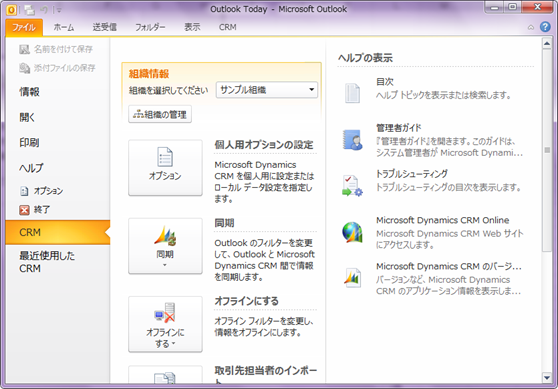
Task: Click the 組織情報 heading
Action: 149,74
